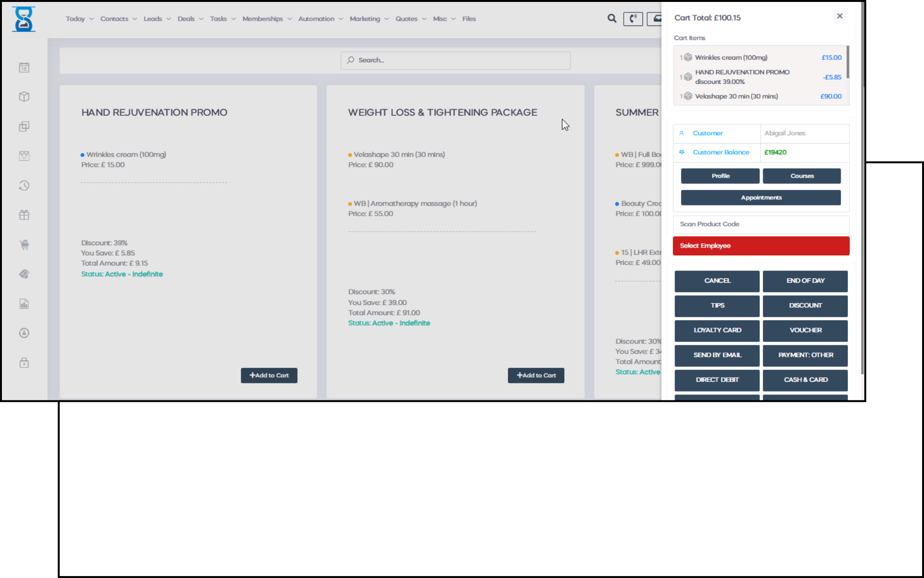Open the shopping cart sidebar icon
Viewport: 924px width, 578px height.
[x=24, y=245]
